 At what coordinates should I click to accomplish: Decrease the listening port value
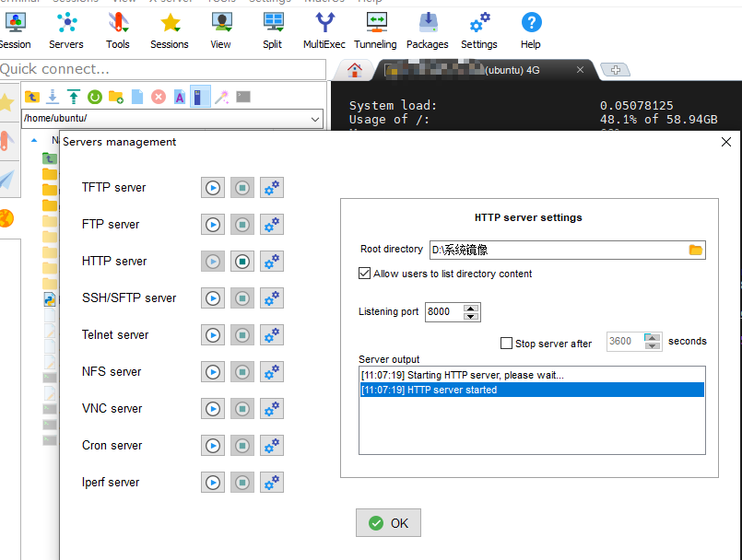[x=471, y=316]
